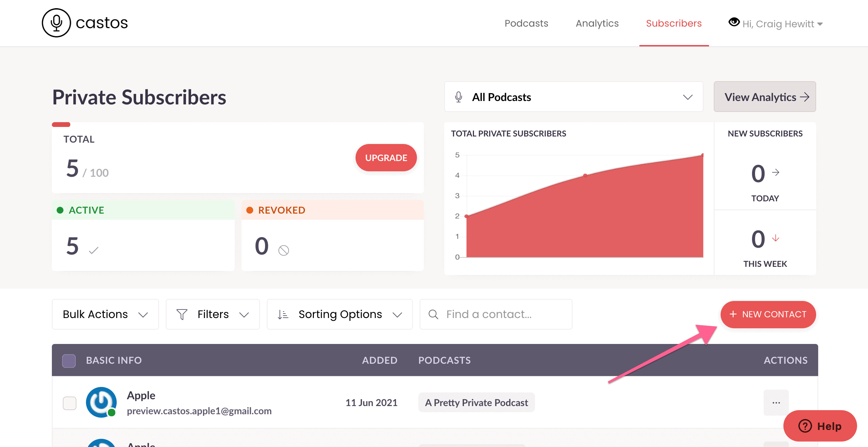Click the blocked circle icon under REVOKED
The width and height of the screenshot is (868, 447).
coord(284,250)
